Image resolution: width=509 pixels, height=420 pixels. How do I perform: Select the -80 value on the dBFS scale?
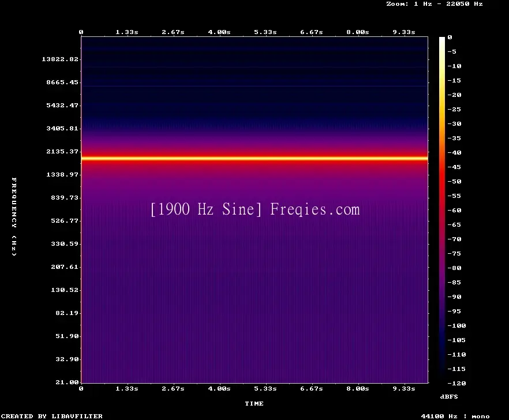454,268
